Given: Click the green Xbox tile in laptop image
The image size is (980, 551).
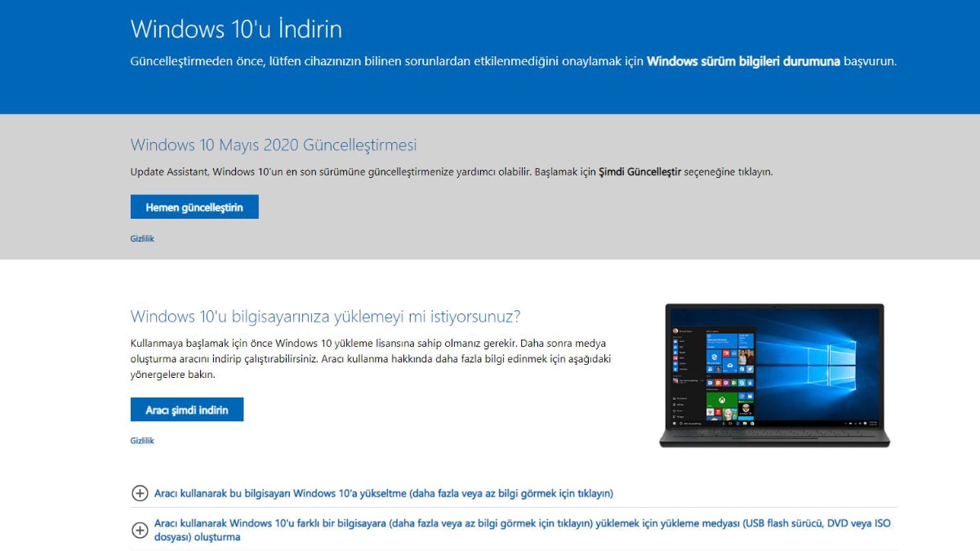Looking at the screenshot, I should 722,400.
